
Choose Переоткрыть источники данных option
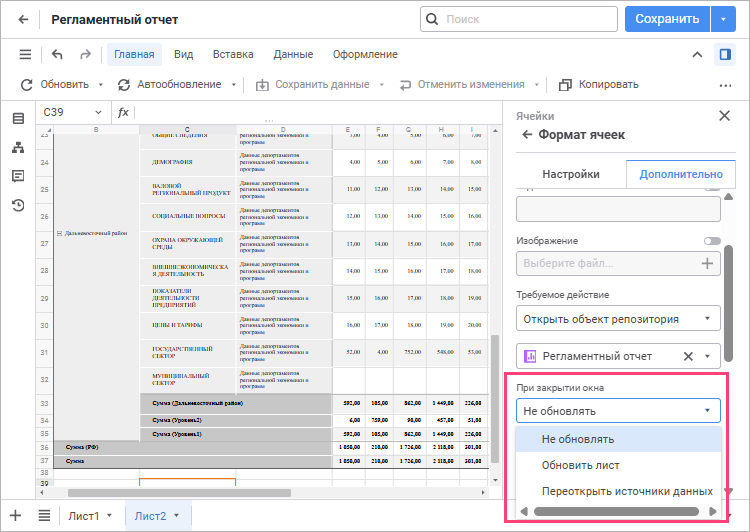618,491
